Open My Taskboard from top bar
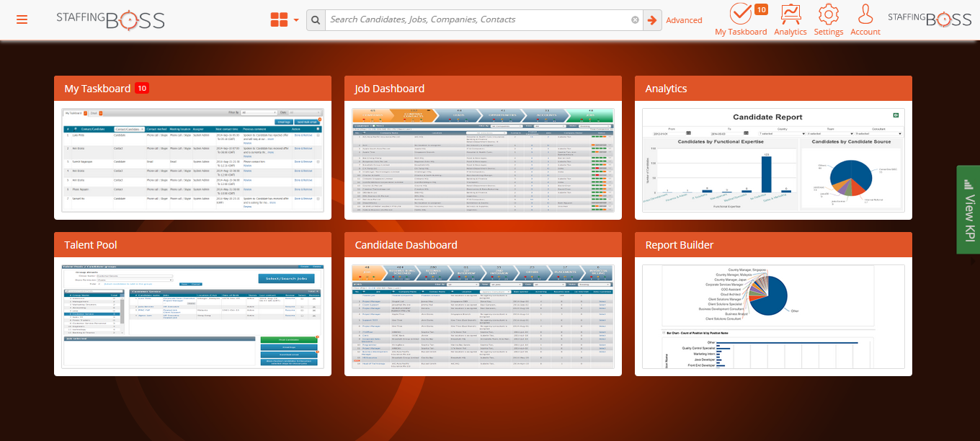 coord(741,20)
